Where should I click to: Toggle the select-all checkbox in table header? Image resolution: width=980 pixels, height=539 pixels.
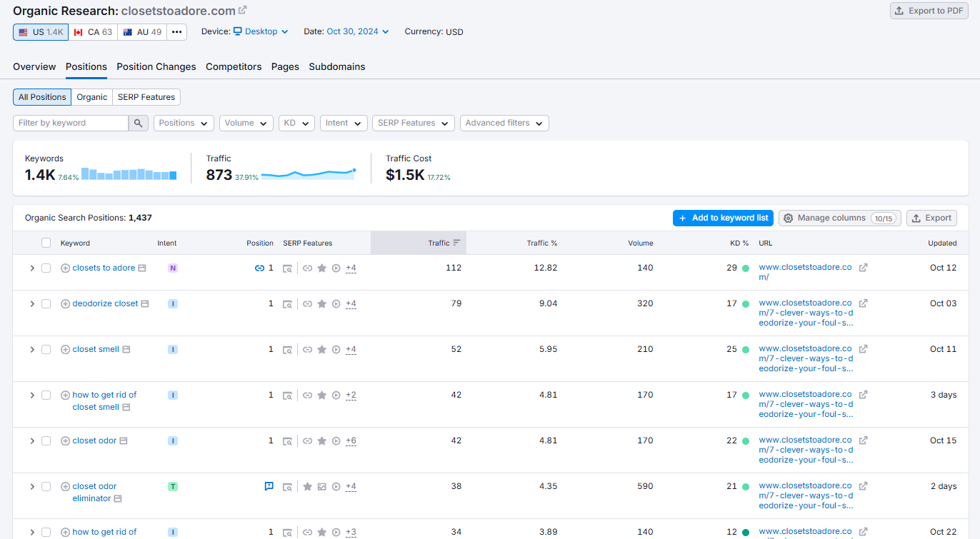tap(46, 243)
